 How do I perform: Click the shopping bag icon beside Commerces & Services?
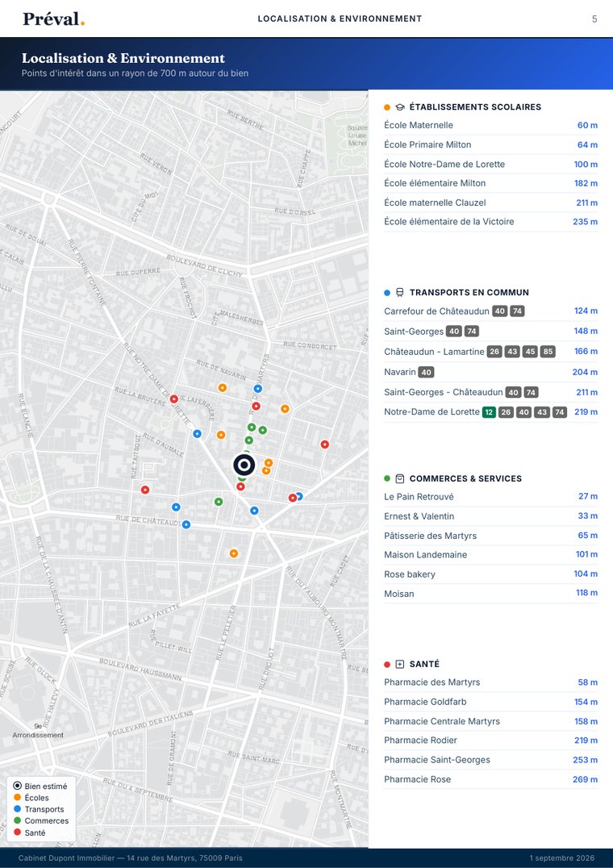click(400, 478)
